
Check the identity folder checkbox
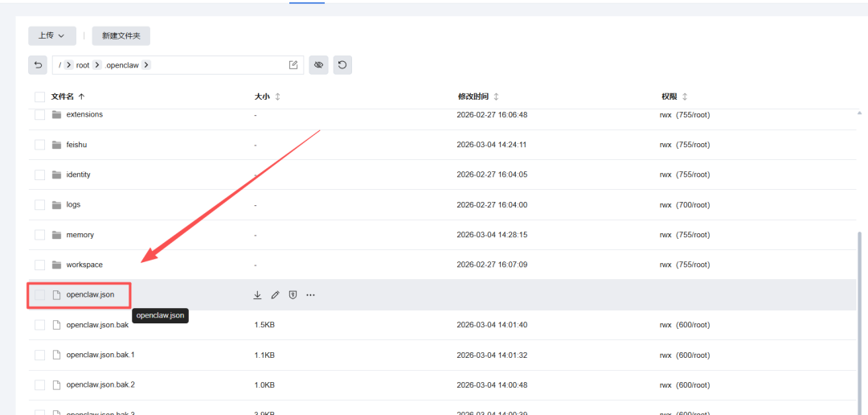point(40,175)
